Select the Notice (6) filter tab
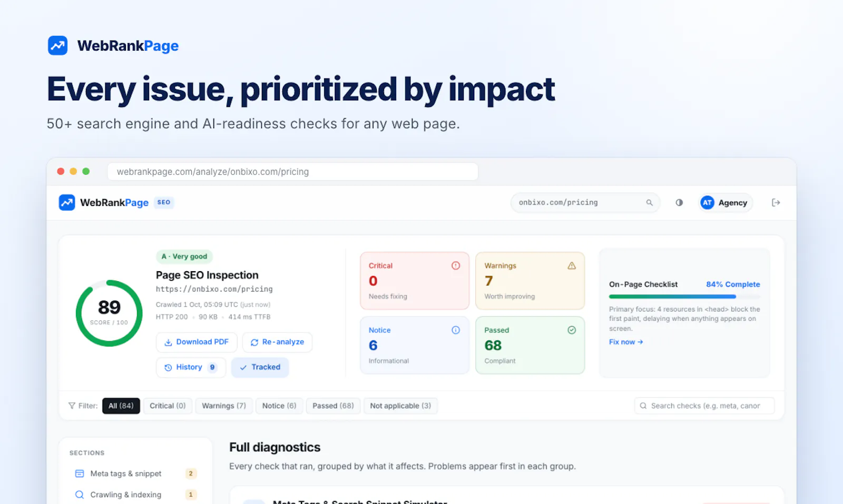The image size is (843, 504). point(279,406)
